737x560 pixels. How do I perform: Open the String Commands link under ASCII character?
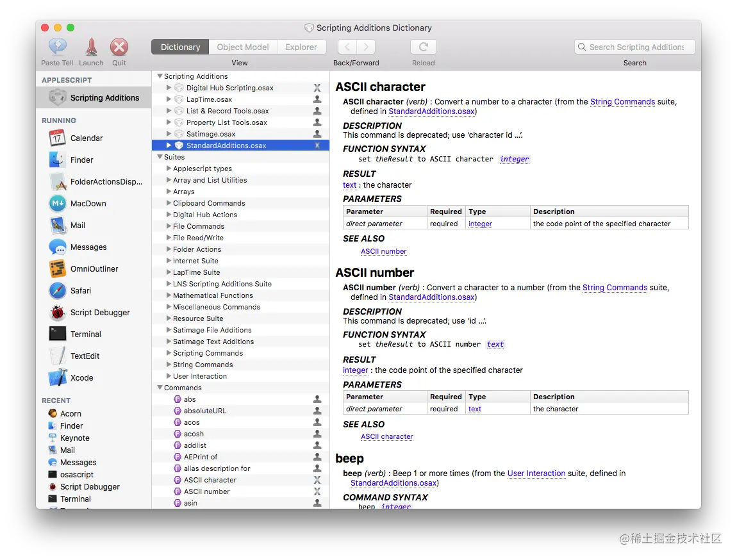click(622, 101)
